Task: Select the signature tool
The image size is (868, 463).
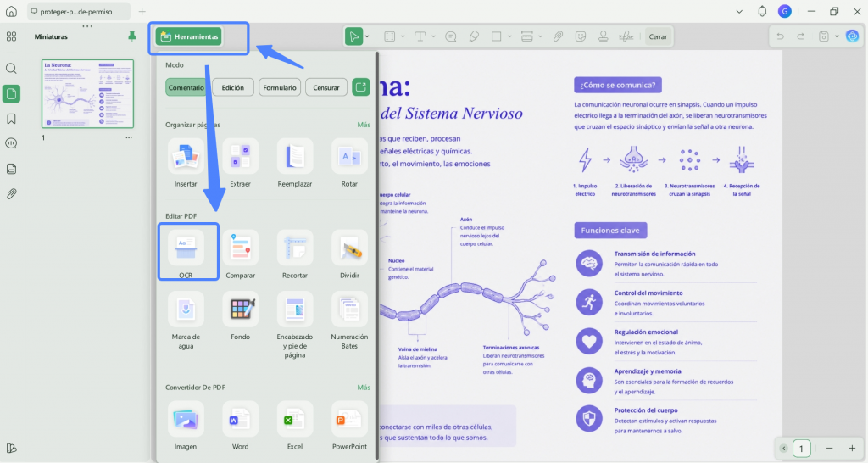Action: pos(626,36)
